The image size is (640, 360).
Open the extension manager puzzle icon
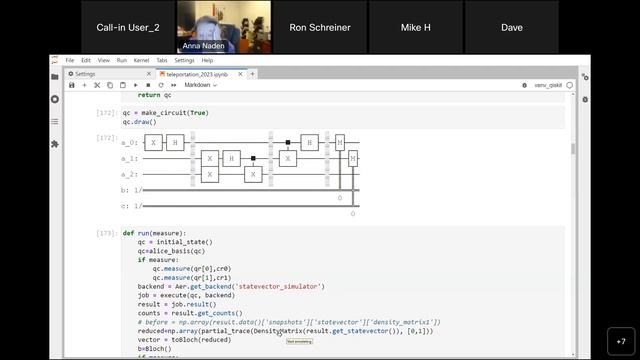(55, 144)
